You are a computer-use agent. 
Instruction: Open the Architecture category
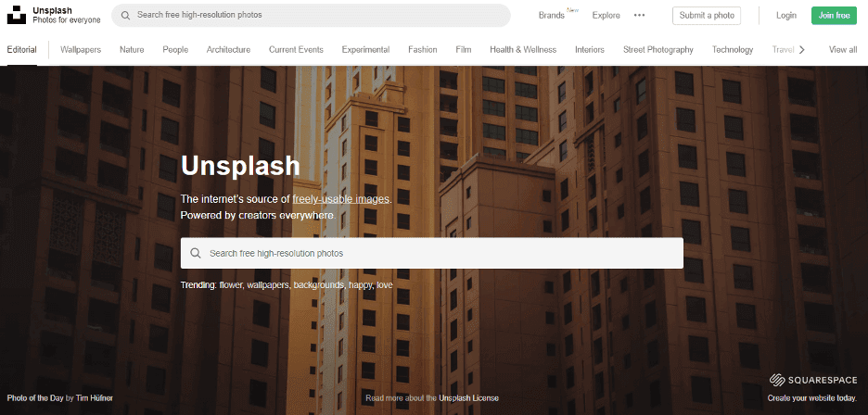tap(228, 50)
